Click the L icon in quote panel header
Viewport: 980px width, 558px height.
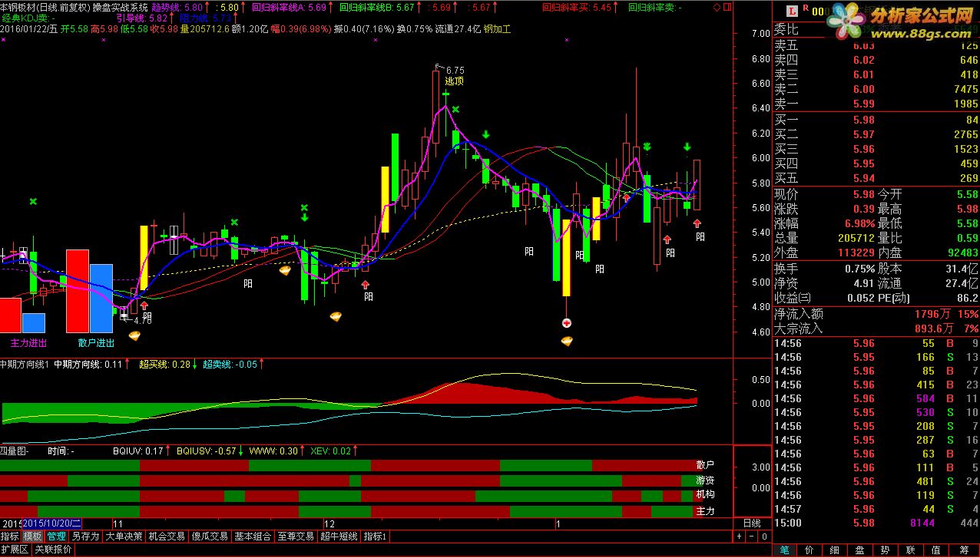[793, 11]
